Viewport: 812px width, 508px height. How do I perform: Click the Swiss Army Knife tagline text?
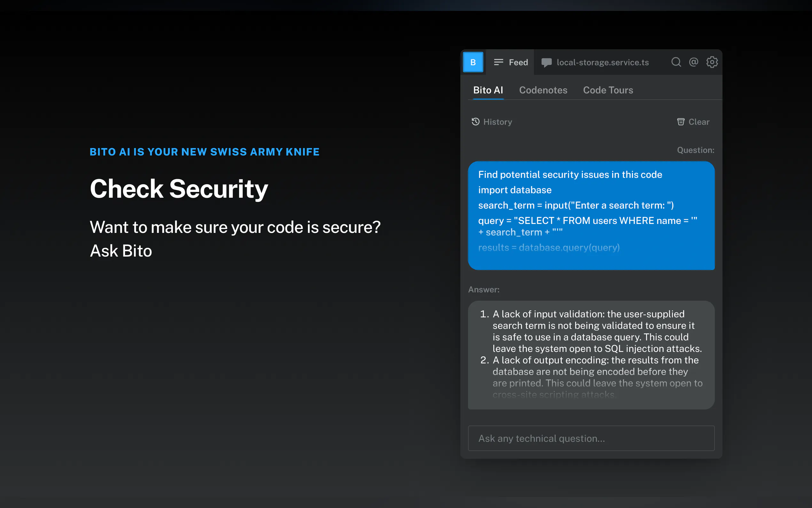204,152
